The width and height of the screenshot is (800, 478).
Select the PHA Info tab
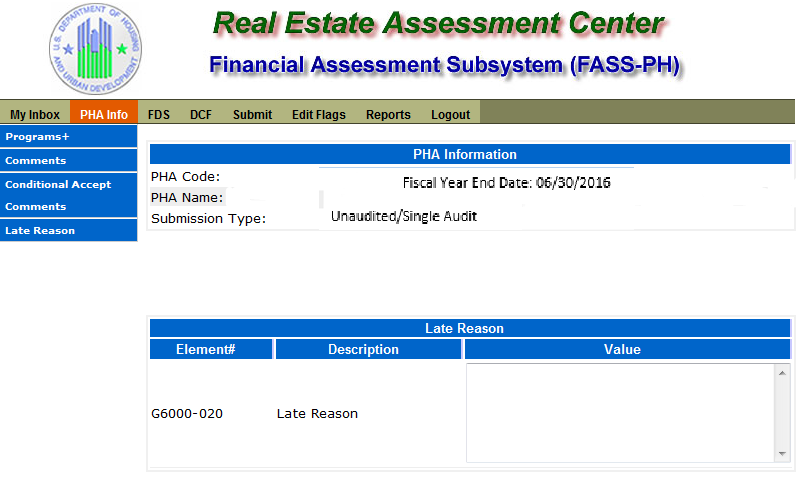pyautogui.click(x=104, y=114)
